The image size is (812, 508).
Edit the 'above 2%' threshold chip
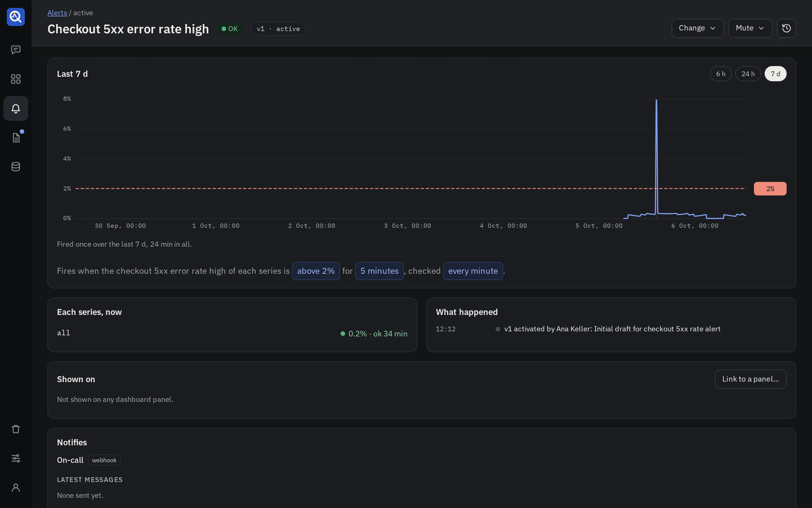(x=316, y=271)
